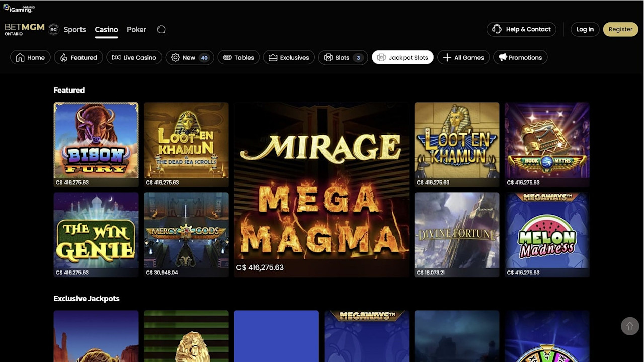Click the plus icon on All Games
Screen dimensions: 644x362
[x=447, y=58]
